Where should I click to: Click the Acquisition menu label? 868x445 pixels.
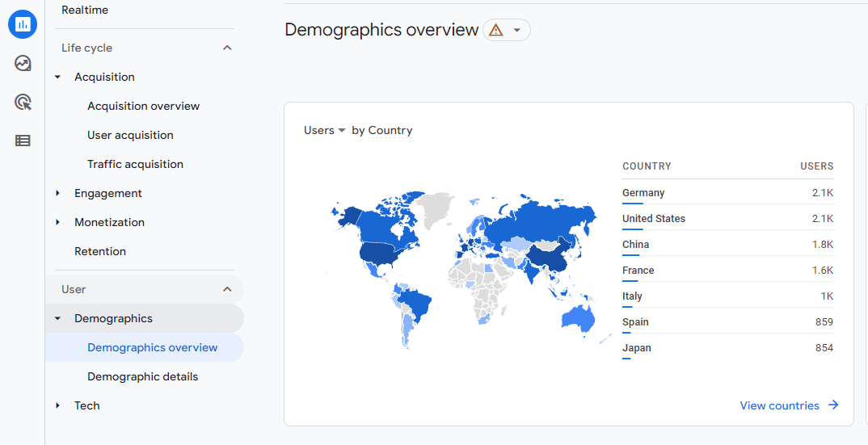[104, 78]
